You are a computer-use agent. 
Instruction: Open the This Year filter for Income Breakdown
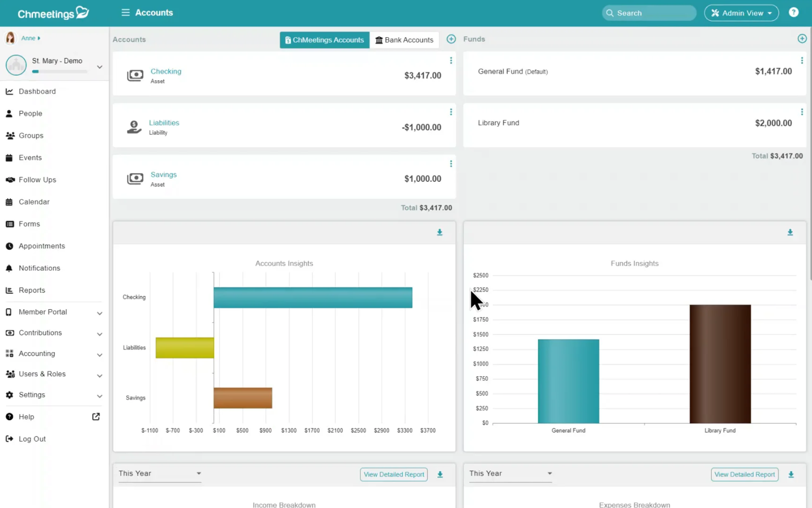click(x=159, y=473)
